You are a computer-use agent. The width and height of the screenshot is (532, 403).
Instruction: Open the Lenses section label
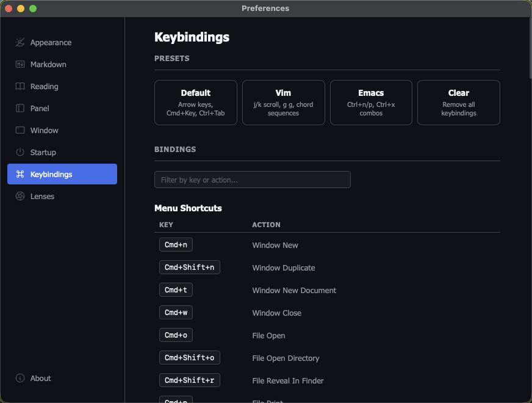tap(42, 196)
